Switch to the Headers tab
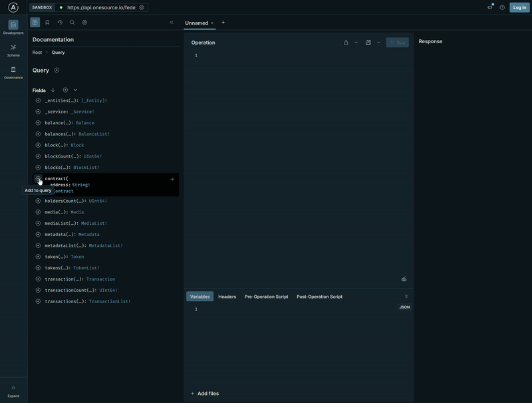 [x=228, y=297]
